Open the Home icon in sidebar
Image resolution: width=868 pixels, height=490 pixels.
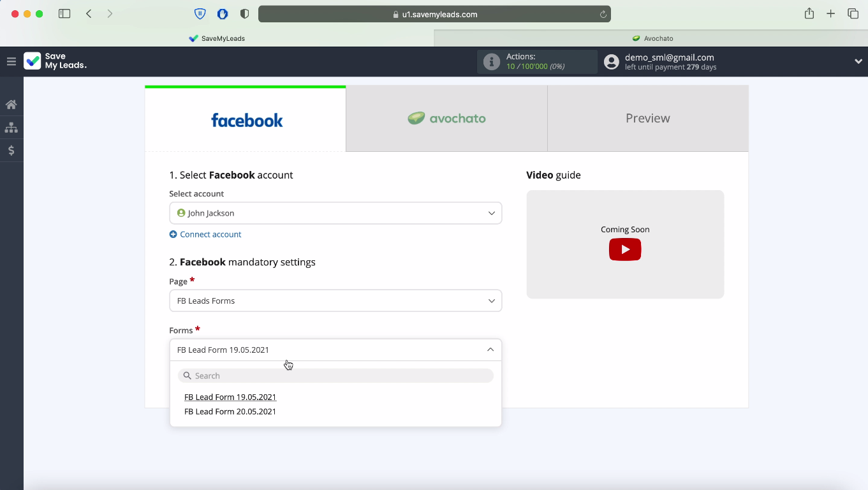click(x=11, y=105)
